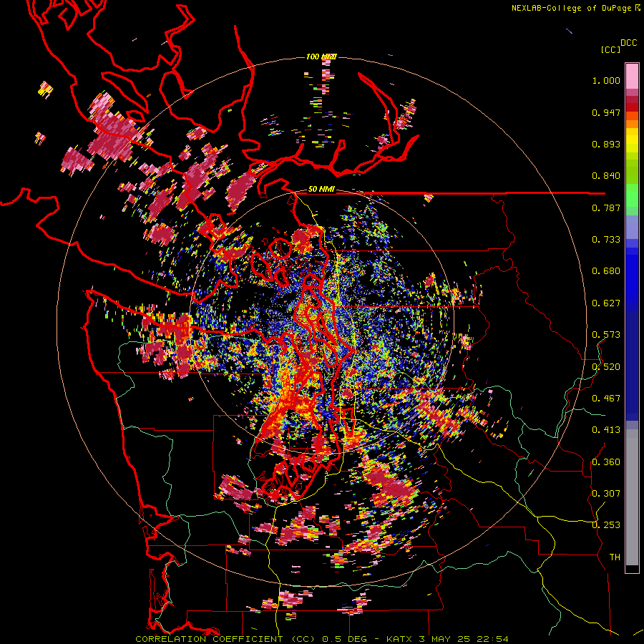Viewport: 644px width, 644px height.
Task: Select the 0.787 color scale label
Action: [606, 208]
